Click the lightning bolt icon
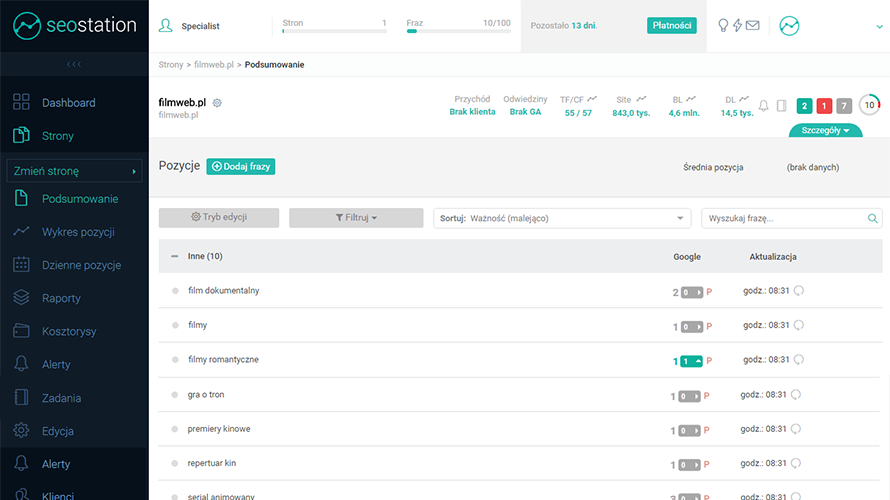 737,26
